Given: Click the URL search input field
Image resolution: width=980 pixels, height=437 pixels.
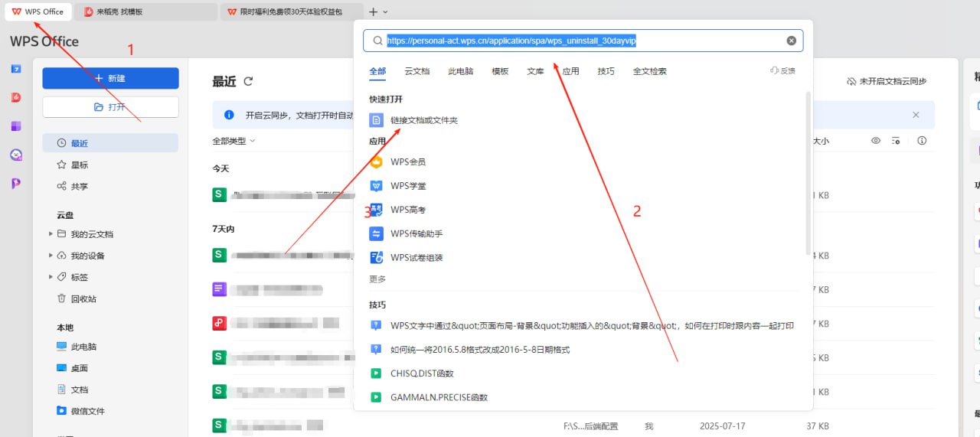Looking at the screenshot, I should 582,41.
